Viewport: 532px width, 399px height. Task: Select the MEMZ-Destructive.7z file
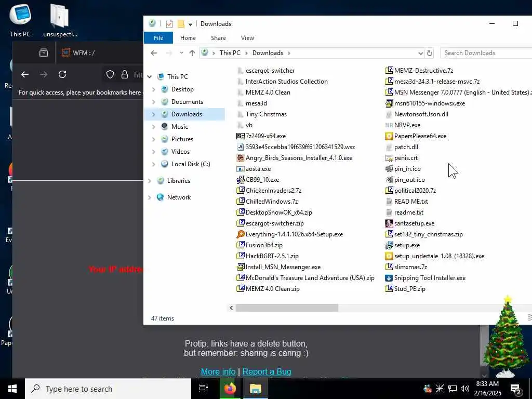(x=419, y=71)
